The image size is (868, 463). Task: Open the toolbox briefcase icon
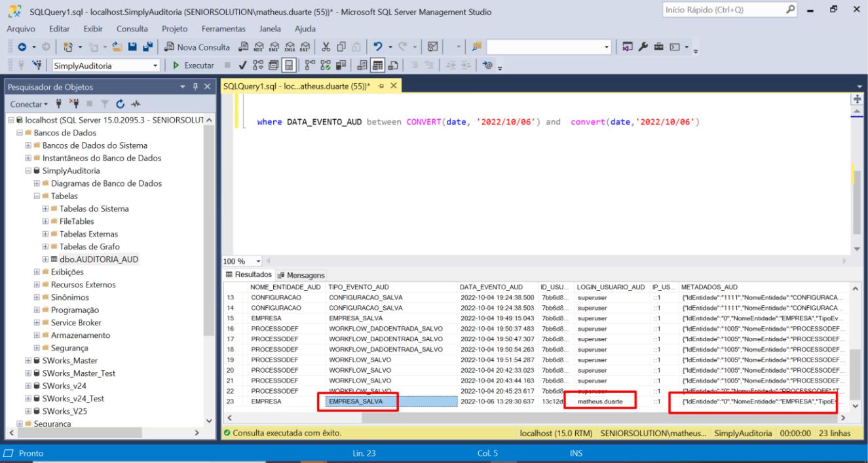[658, 46]
